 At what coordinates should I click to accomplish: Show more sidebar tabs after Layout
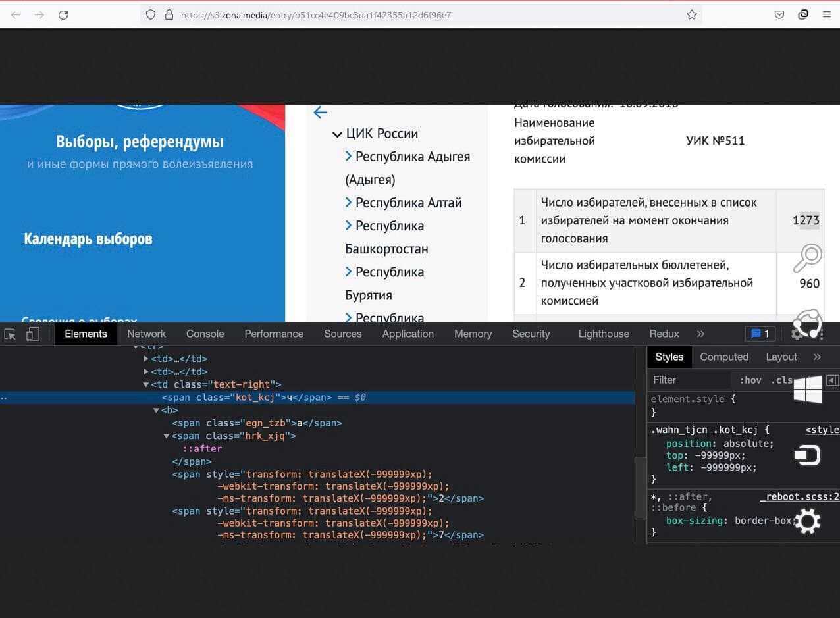817,357
